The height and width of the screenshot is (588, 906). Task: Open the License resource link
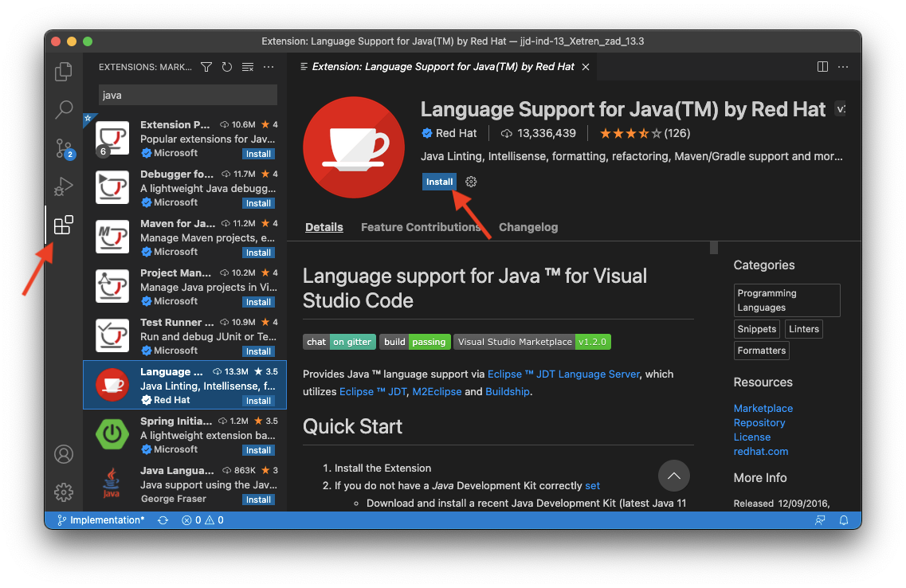tap(752, 437)
